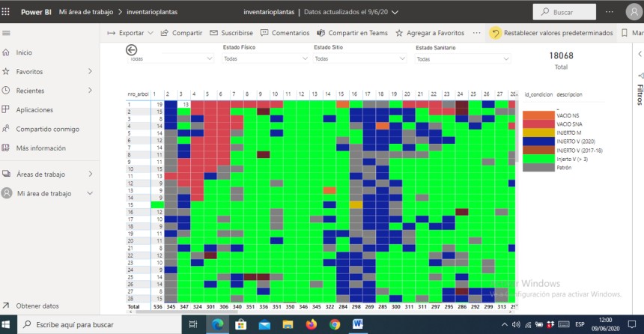Expand Áreas de trabajo chevron
Image resolution: width=644 pixels, height=334 pixels.
coord(90,174)
